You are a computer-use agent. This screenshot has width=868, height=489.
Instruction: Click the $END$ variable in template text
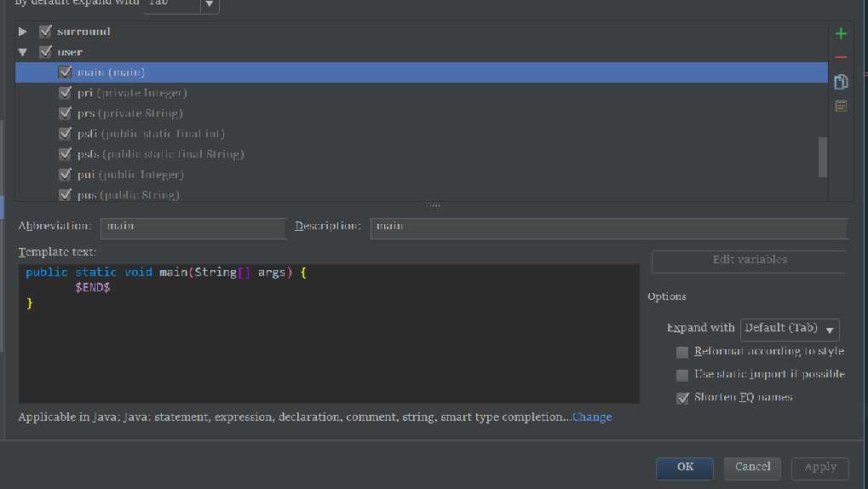[x=93, y=287]
